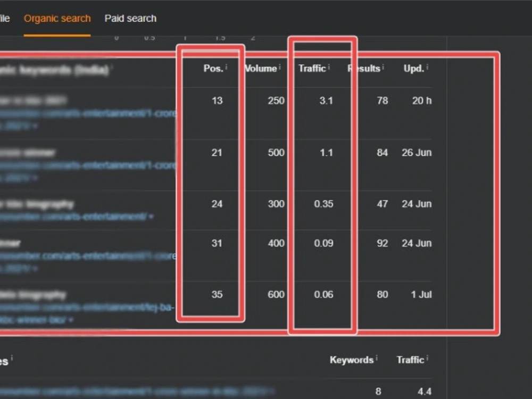Click the info icon next to Traffic column header

coord(329,67)
